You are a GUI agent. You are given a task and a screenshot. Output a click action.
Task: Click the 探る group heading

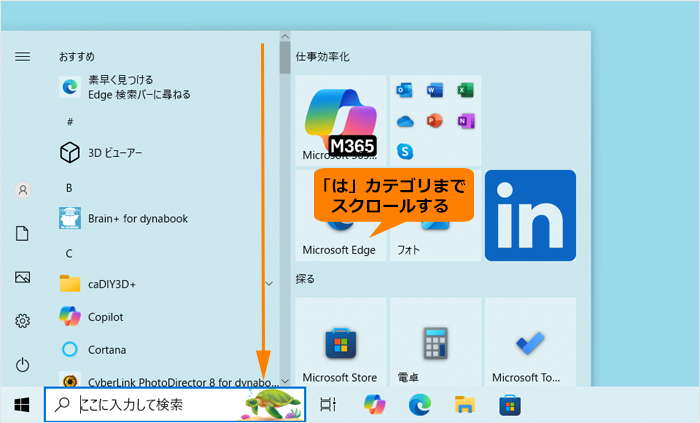[x=305, y=279]
